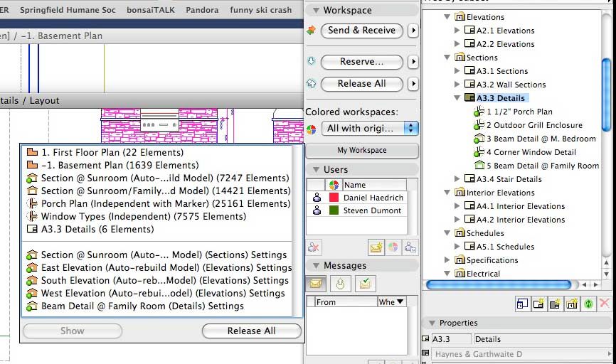This screenshot has height=364, width=616.
Task: Click the colored circle column header in the Users table
Action: coord(334,185)
